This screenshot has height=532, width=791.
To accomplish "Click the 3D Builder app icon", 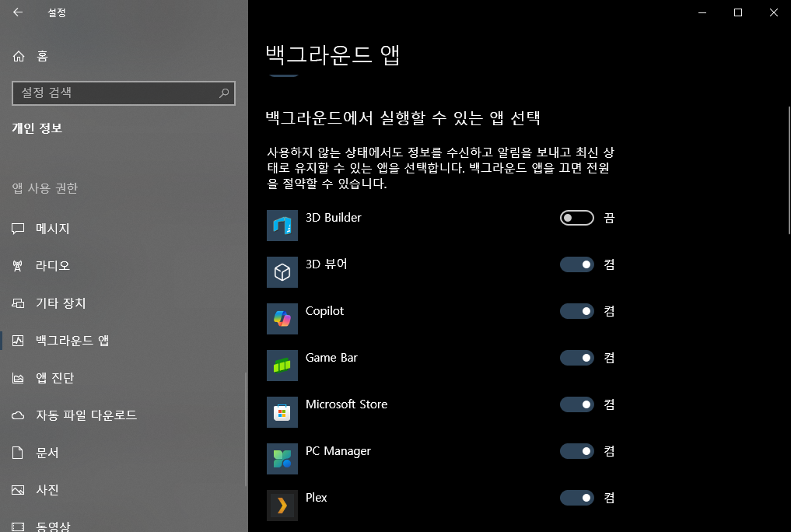I will [x=282, y=226].
